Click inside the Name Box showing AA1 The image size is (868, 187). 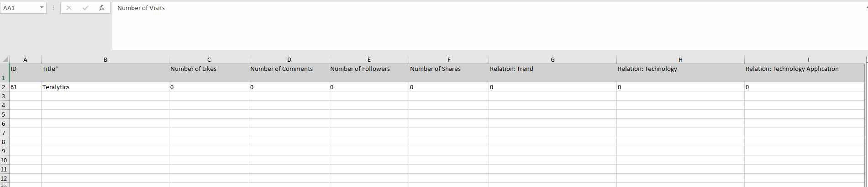pos(18,8)
